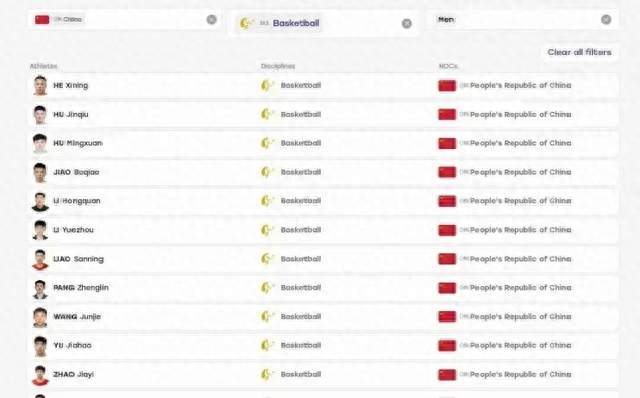Click basketball icon in WANG Junjie row
The width and height of the screenshot is (640, 398).
pos(267,317)
